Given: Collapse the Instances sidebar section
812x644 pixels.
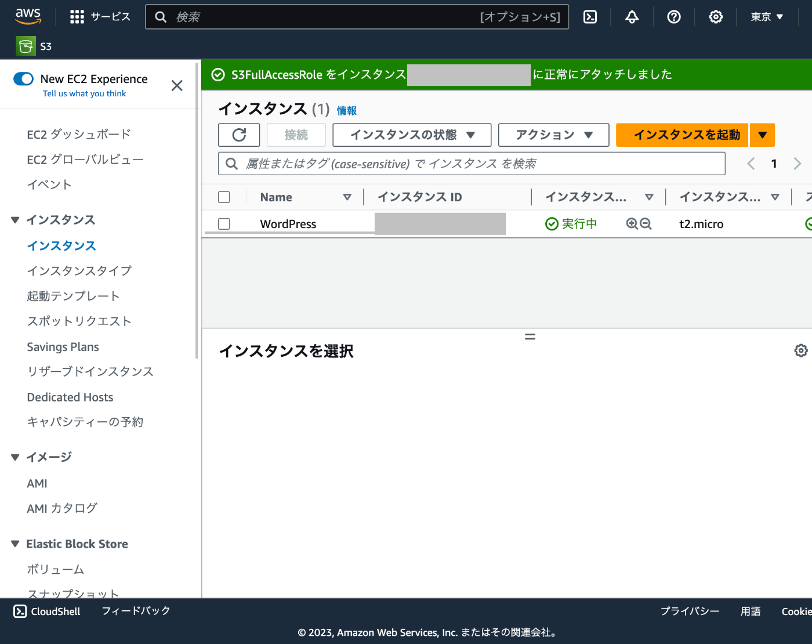Looking at the screenshot, I should coord(15,220).
